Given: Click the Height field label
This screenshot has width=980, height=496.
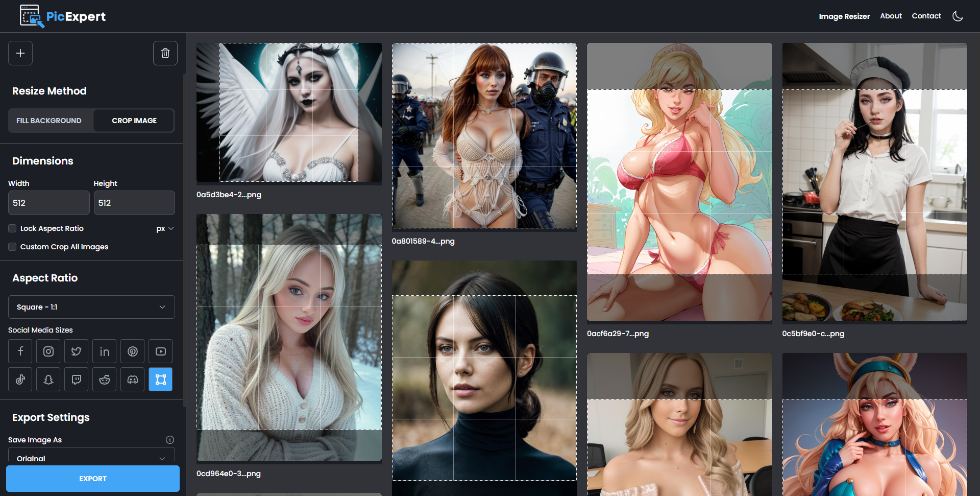Looking at the screenshot, I should (x=105, y=183).
